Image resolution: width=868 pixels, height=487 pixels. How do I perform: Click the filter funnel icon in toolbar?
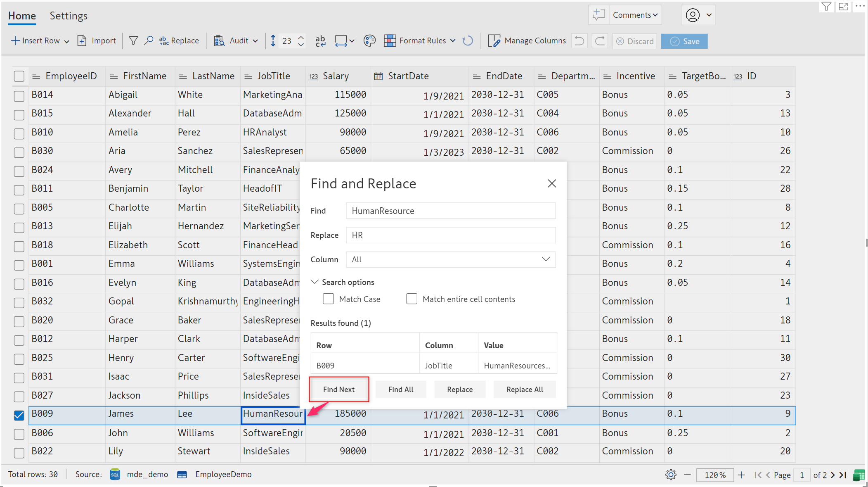[133, 40]
